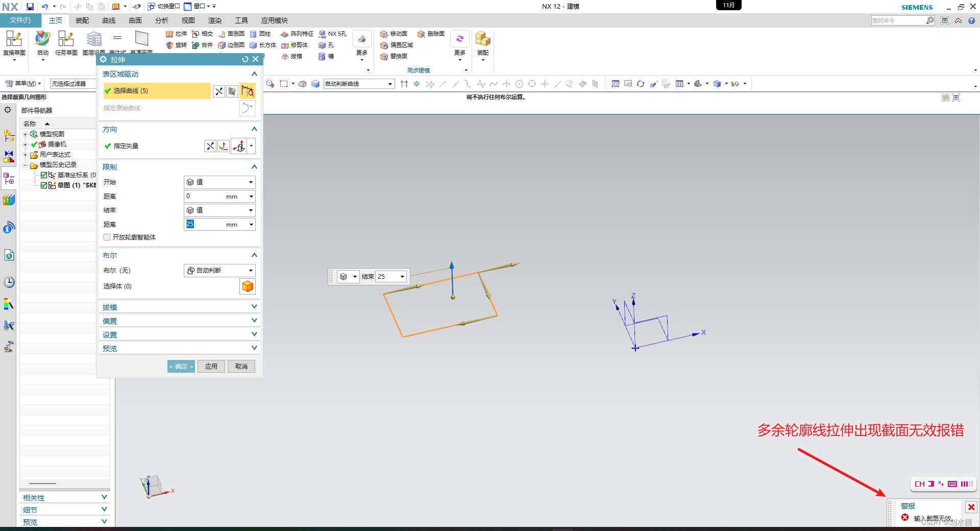Click the undo arrow icon
The image size is (980, 531).
click(45, 7)
